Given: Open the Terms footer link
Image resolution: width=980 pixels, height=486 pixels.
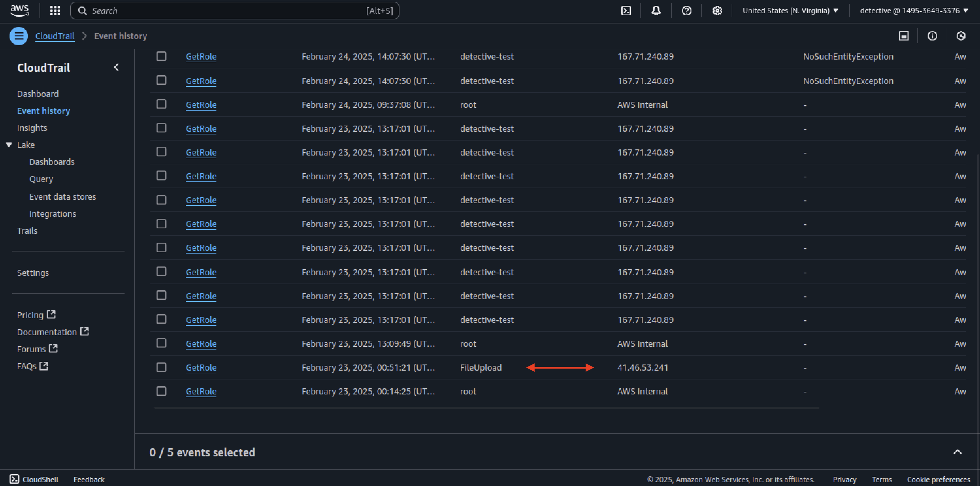Looking at the screenshot, I should coord(881,479).
